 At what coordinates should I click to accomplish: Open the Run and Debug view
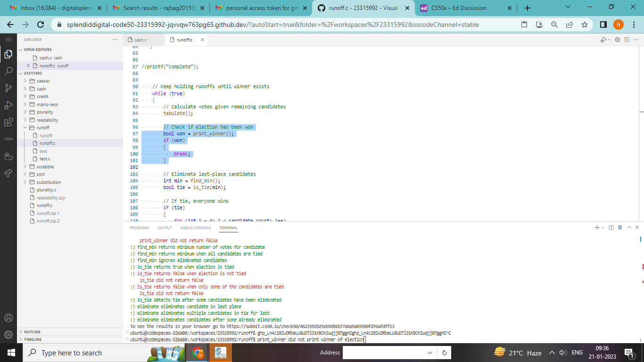[x=8, y=105]
